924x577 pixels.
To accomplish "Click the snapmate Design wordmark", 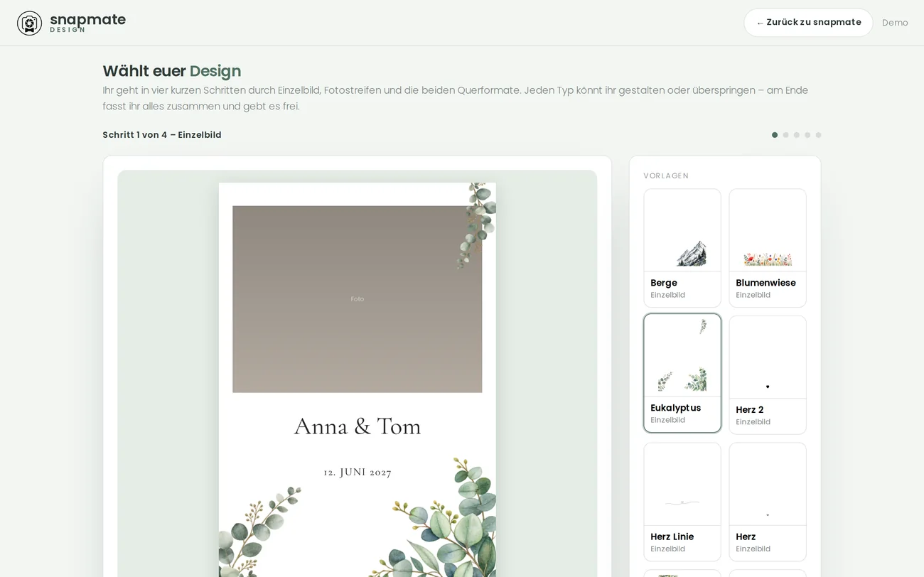I will (x=87, y=23).
